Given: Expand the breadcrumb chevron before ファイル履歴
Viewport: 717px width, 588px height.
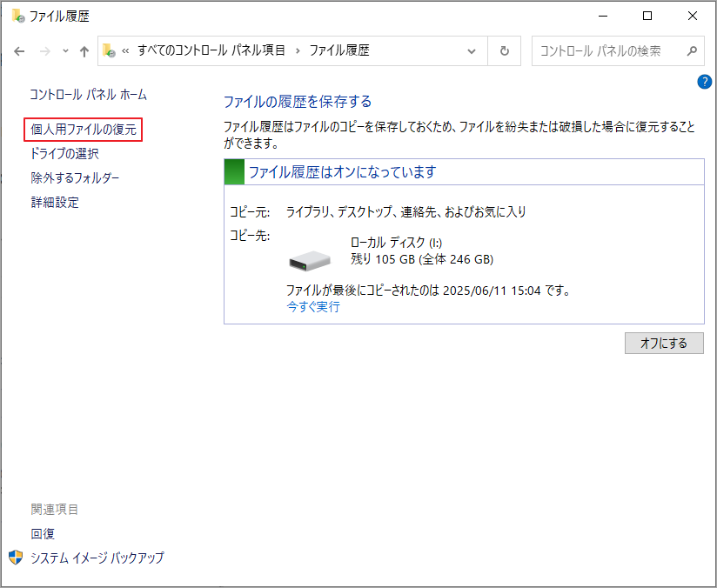Looking at the screenshot, I should pyautogui.click(x=298, y=50).
